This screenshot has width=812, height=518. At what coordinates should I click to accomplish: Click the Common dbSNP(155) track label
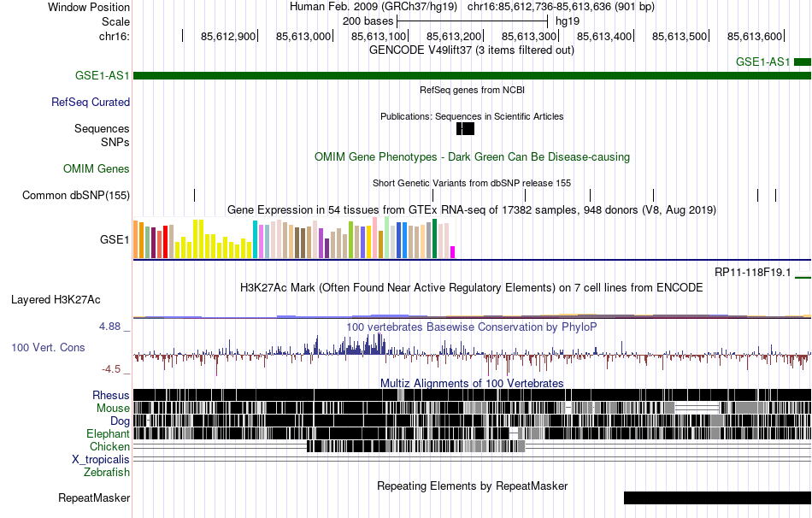[76, 195]
